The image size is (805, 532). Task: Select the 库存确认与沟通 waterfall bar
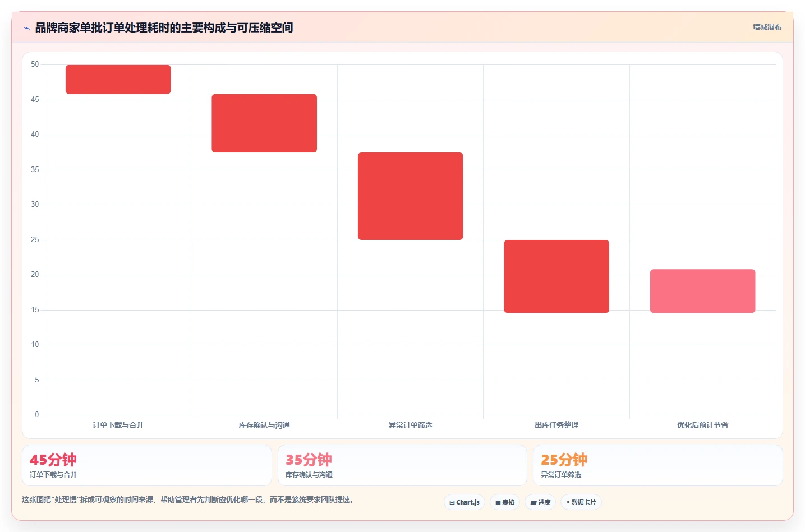click(x=264, y=123)
